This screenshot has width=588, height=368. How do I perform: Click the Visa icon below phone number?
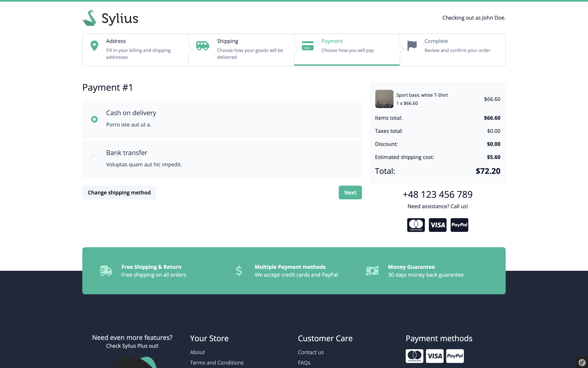tap(437, 225)
